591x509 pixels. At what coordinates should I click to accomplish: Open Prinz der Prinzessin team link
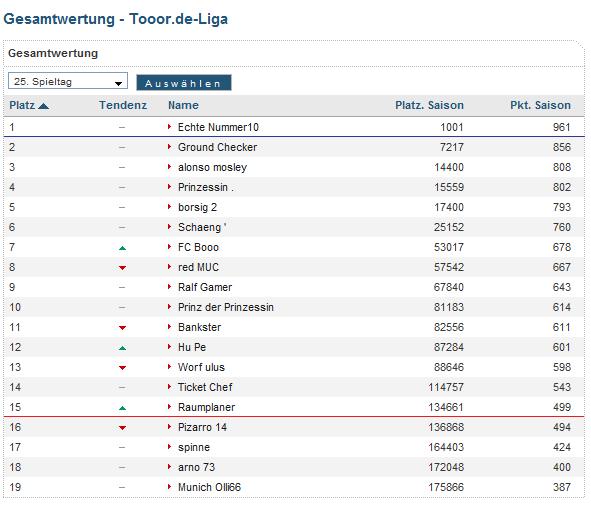point(226,307)
